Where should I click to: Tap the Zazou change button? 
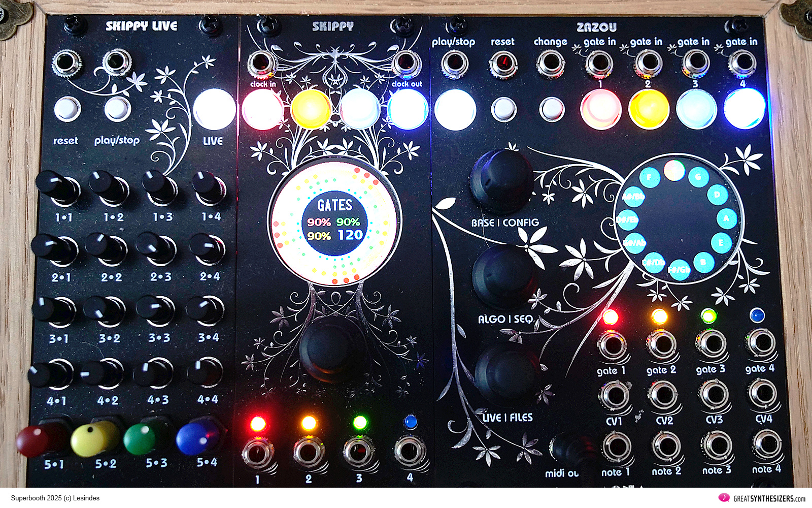(552, 109)
